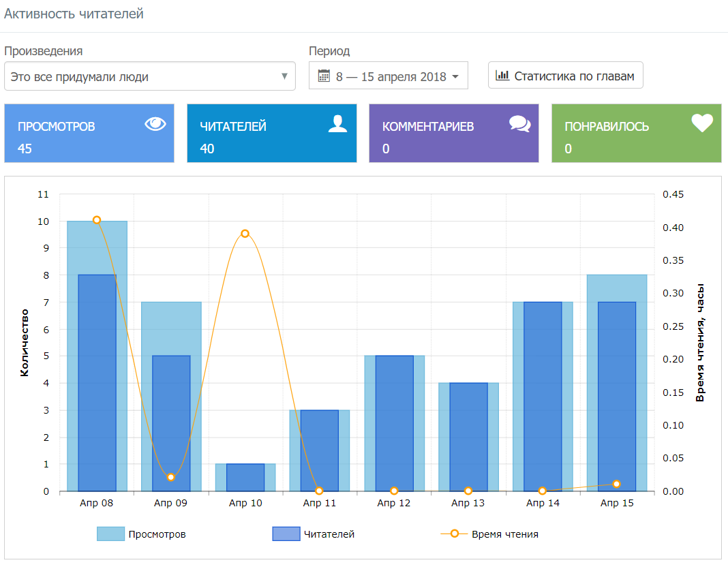Expand the period date range caret

click(x=455, y=76)
